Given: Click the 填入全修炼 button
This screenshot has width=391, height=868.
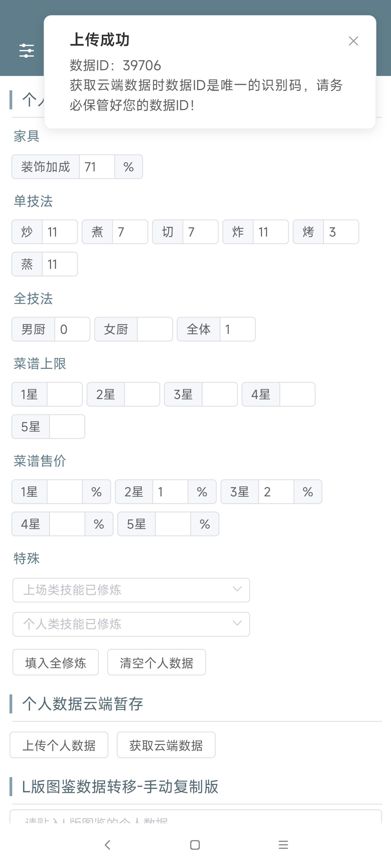Looking at the screenshot, I should [56, 662].
